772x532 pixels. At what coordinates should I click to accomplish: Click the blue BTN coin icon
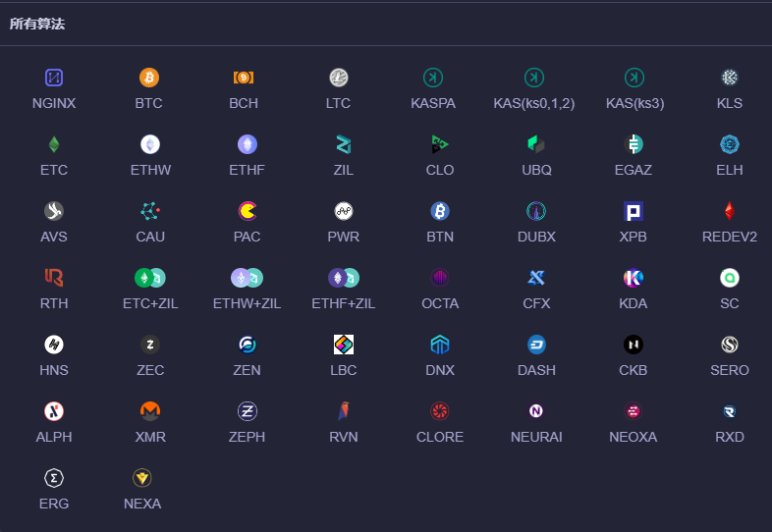pyautogui.click(x=440, y=211)
